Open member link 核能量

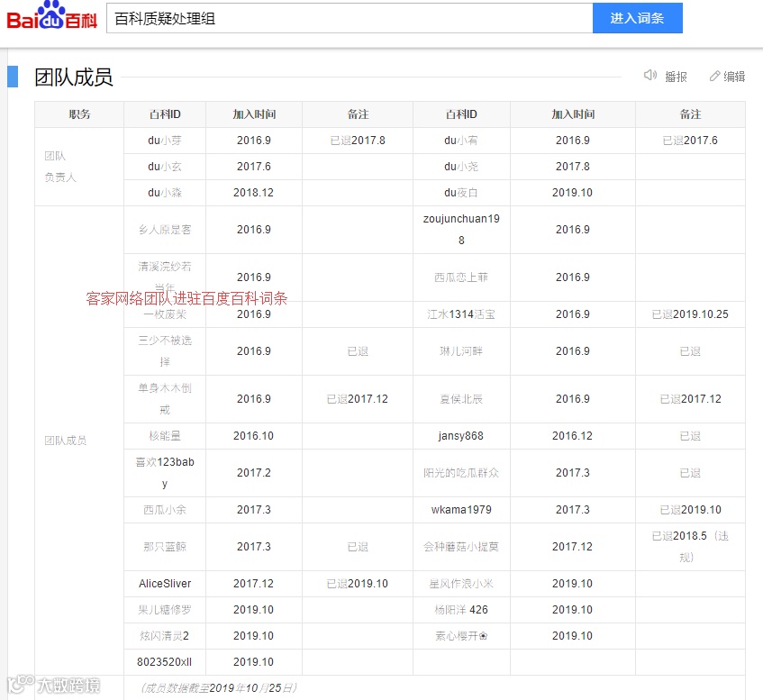165,436
